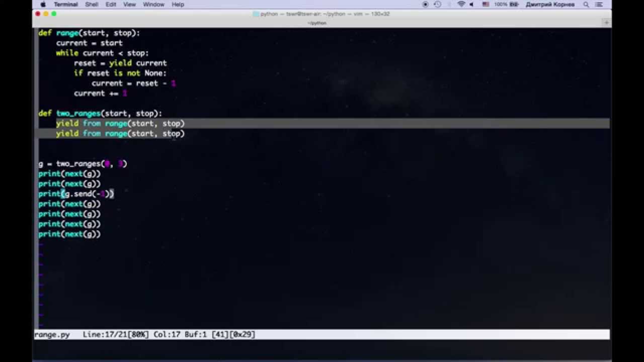Click the screen recording status icon
Viewport: 644px width, 362px height.
425,4
